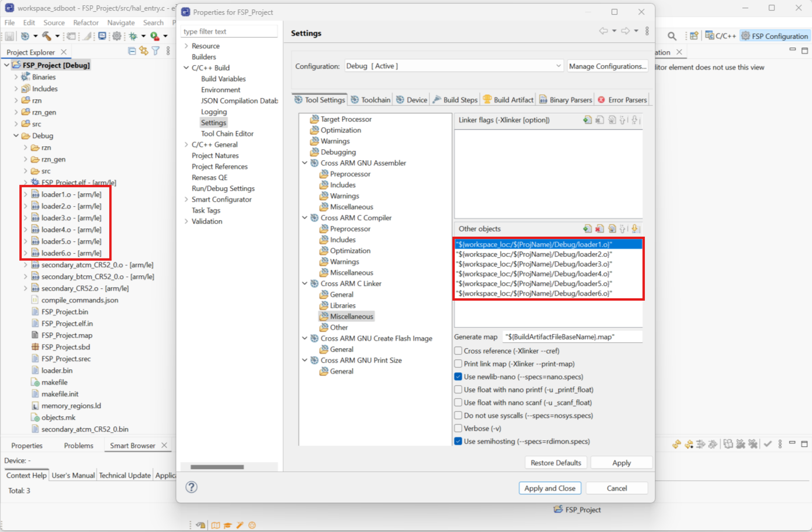The height and width of the screenshot is (532, 812).
Task: Collapse the C/C++ Build tree item
Action: coord(185,67)
